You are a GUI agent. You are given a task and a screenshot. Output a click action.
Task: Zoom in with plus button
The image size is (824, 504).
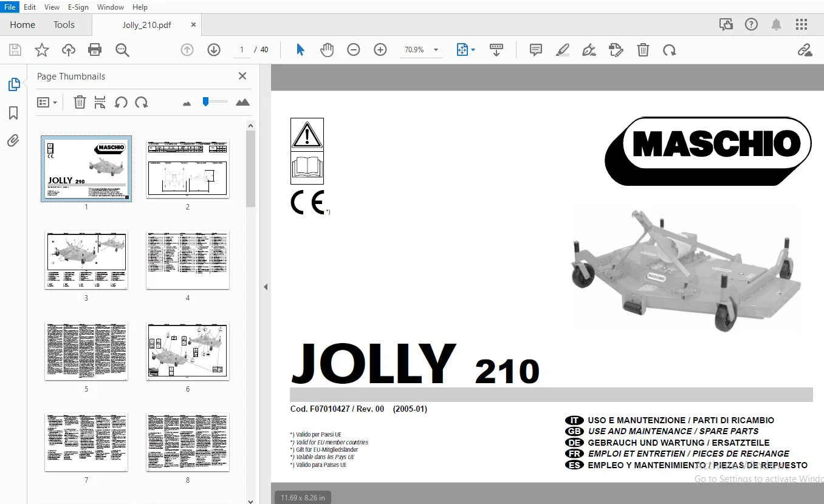click(380, 50)
